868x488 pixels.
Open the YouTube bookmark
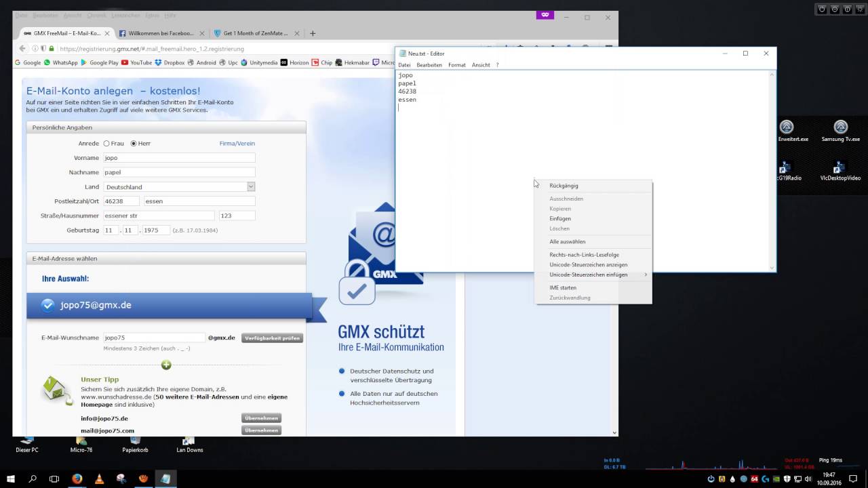136,62
